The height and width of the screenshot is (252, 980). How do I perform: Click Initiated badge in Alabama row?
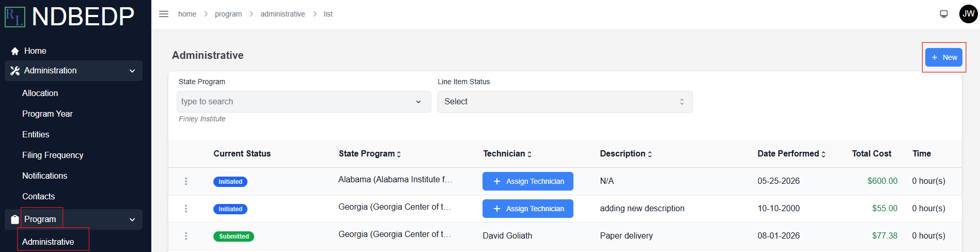[230, 182]
